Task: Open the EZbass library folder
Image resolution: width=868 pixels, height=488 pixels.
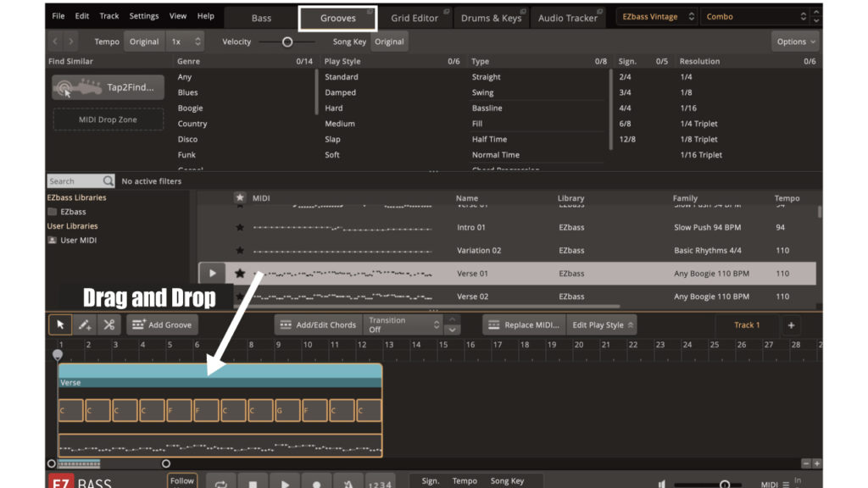Action: pyautogui.click(x=67, y=212)
